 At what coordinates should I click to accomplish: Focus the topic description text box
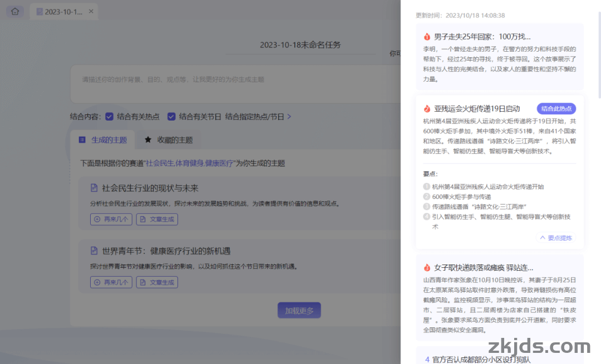point(235,84)
